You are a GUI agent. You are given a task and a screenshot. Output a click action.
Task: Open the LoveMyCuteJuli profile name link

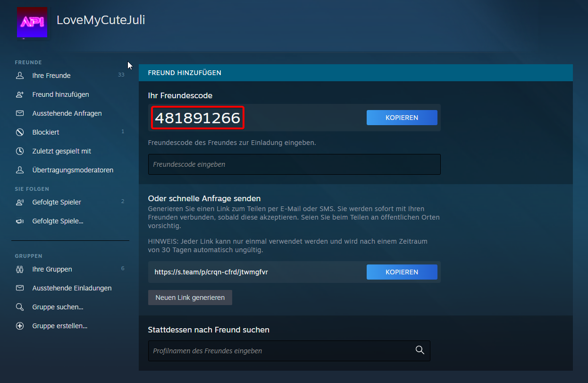(x=101, y=20)
